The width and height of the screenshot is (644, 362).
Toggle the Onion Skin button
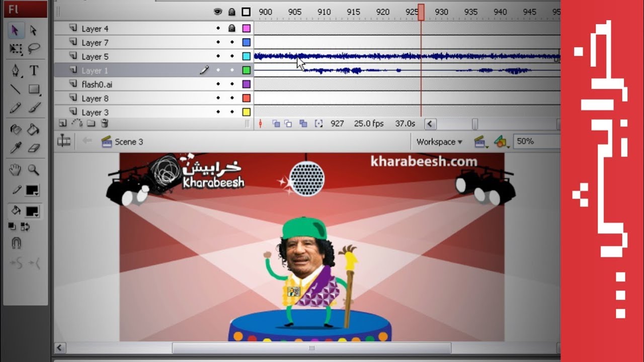point(276,124)
